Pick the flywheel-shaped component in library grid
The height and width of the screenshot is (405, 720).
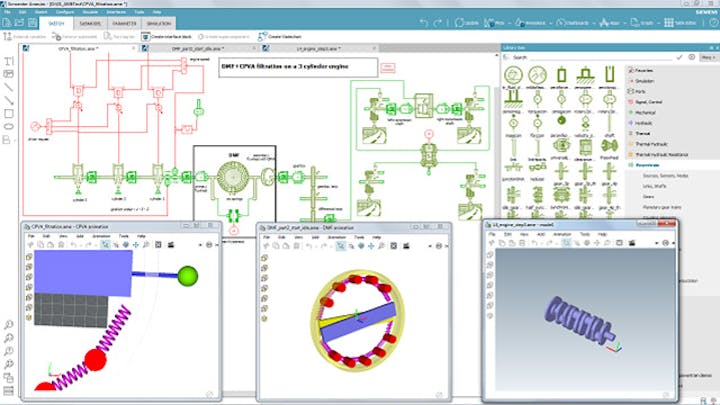tap(609, 148)
